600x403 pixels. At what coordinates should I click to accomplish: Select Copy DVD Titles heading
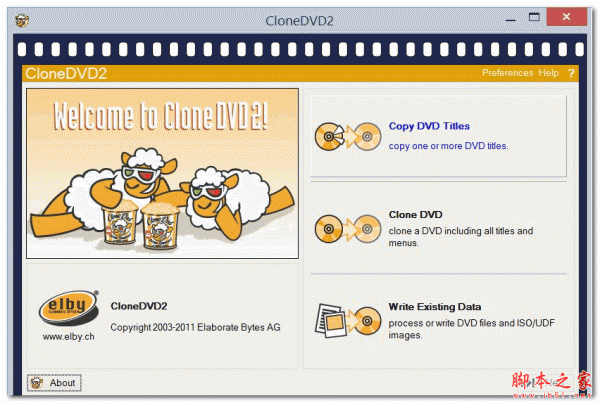[x=429, y=126]
